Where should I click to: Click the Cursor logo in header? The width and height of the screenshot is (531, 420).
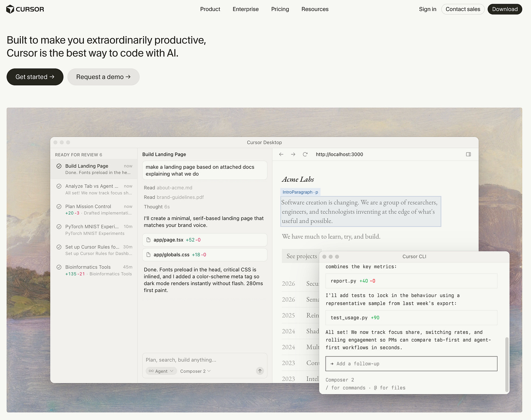click(x=25, y=9)
